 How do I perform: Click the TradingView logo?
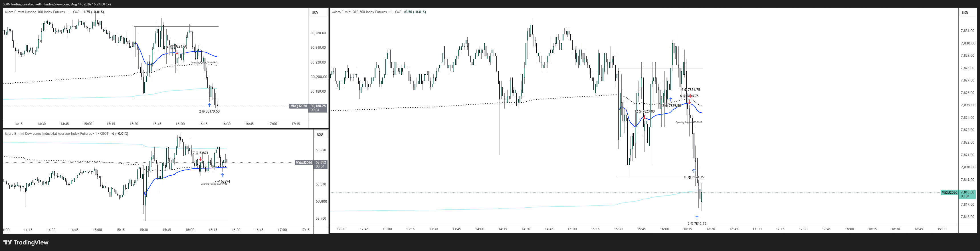[x=26, y=242]
